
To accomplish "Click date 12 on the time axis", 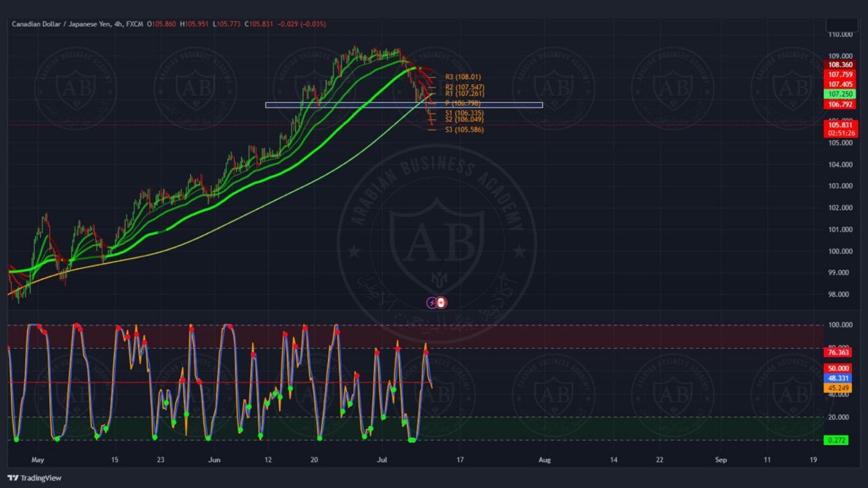I will 268,460.
